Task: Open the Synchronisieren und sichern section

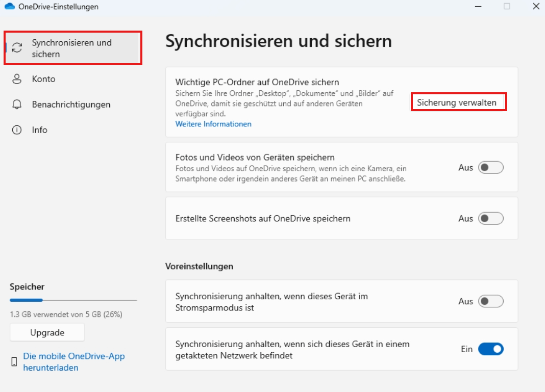Action: (x=73, y=48)
